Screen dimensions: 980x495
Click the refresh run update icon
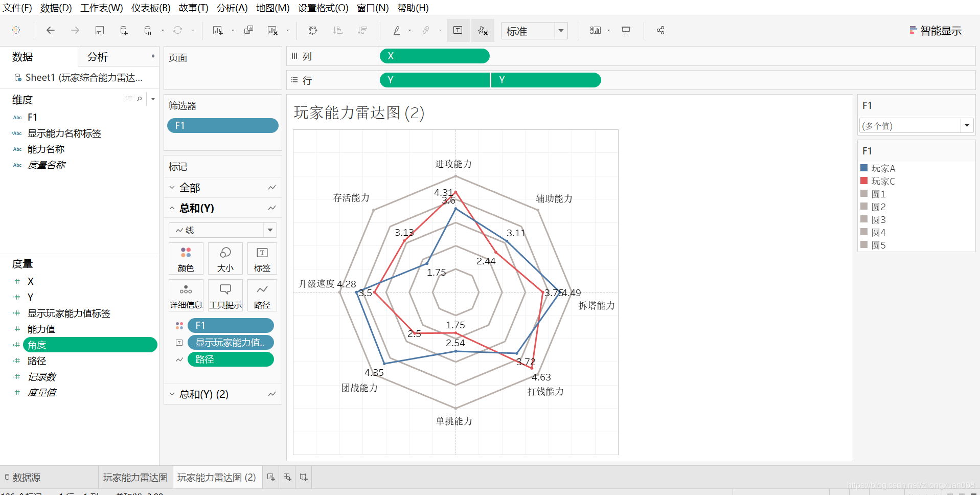coord(177,30)
